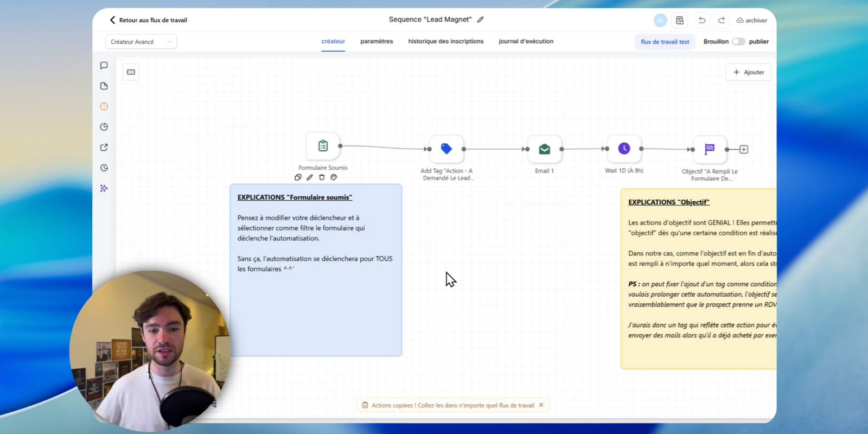Click external link share icon in sidebar

pyautogui.click(x=104, y=148)
